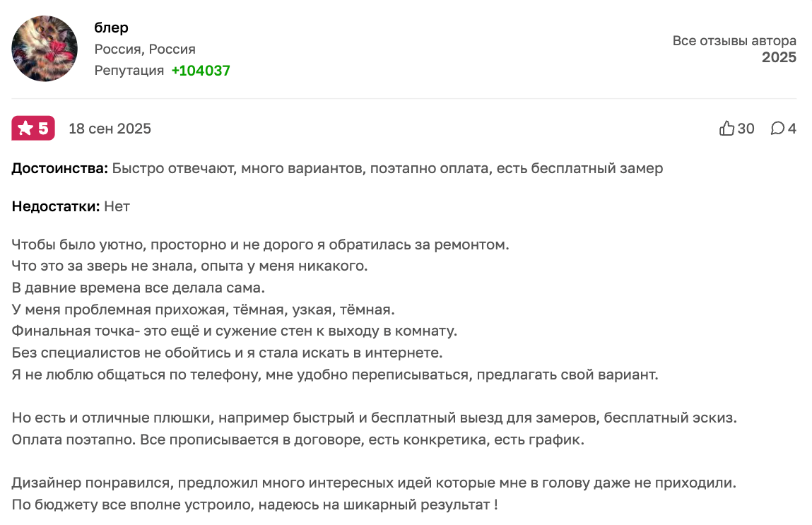This screenshot has width=812, height=525.
Task: Click the Достоинства heading
Action: click(60, 169)
